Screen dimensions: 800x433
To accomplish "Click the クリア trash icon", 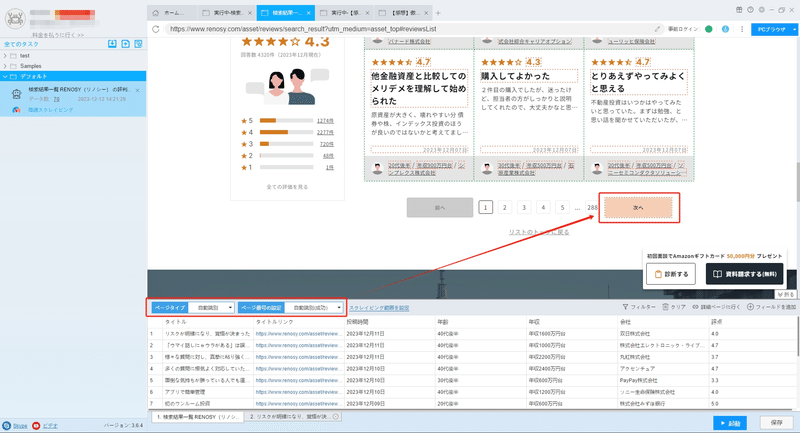I will [x=665, y=307].
